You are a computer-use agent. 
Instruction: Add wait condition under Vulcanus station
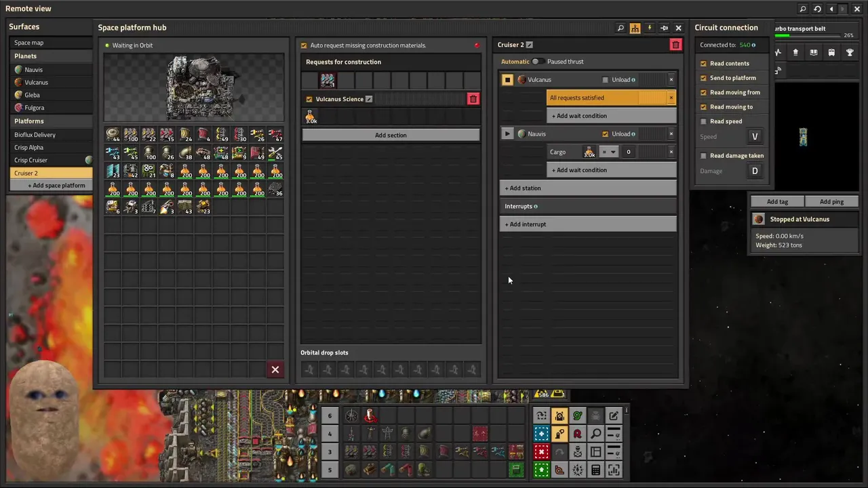612,116
